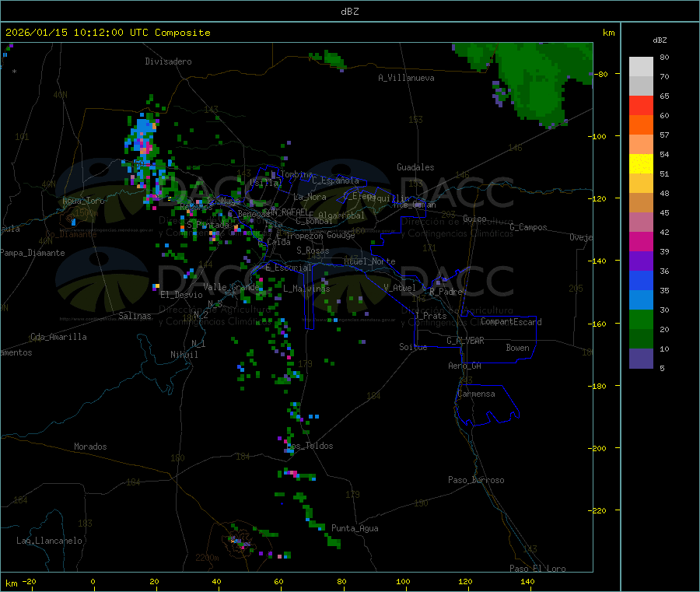This screenshot has width=700, height=592.
Task: Click the -20 km tick on bottom axis
Action: coord(29,581)
